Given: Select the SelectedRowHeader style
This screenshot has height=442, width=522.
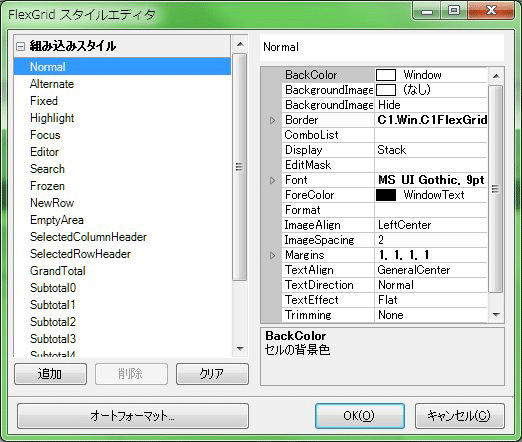Looking at the screenshot, I should tap(80, 254).
